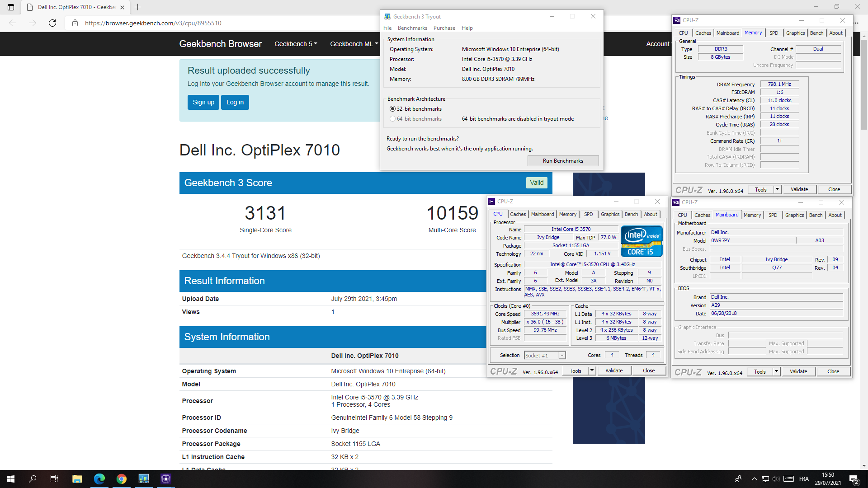This screenshot has width=868, height=488.
Task: Switch to Caches tab in CPU-Z CPU window
Action: pyautogui.click(x=518, y=214)
